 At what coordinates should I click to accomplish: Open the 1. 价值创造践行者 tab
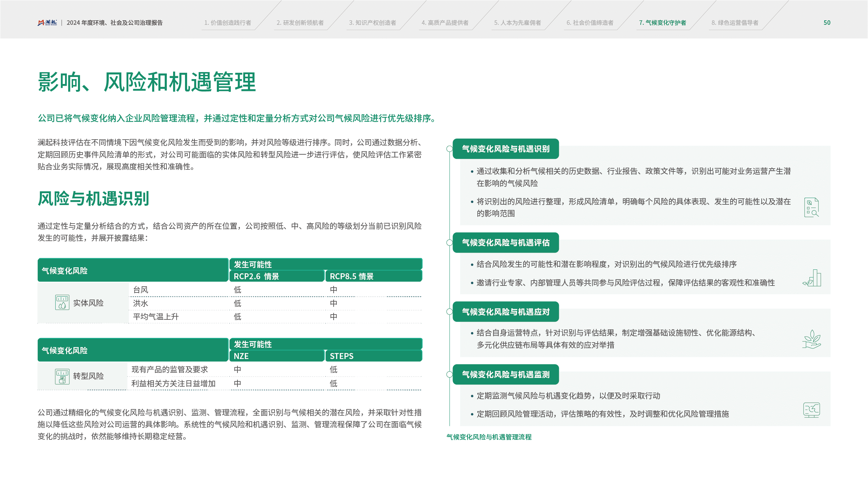coord(228,23)
